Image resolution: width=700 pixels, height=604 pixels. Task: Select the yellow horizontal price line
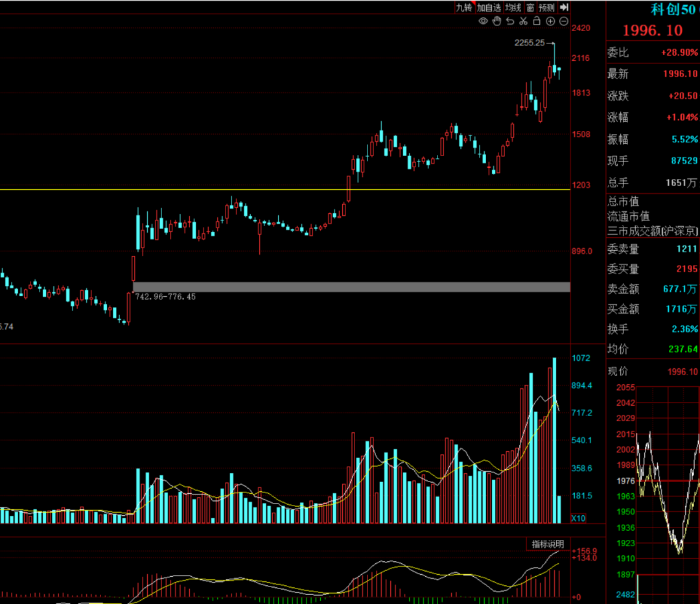(285, 190)
